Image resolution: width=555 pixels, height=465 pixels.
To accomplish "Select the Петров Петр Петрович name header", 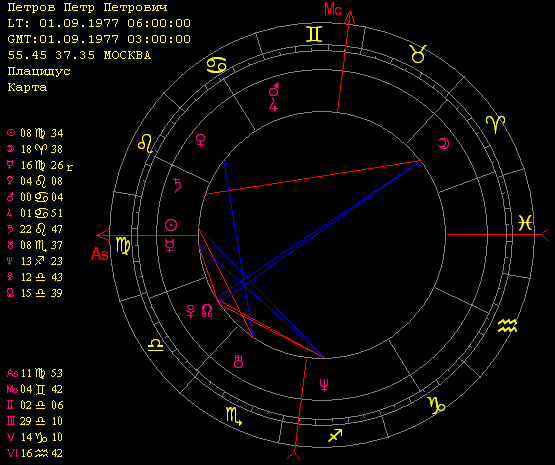I will pyautogui.click(x=87, y=7).
